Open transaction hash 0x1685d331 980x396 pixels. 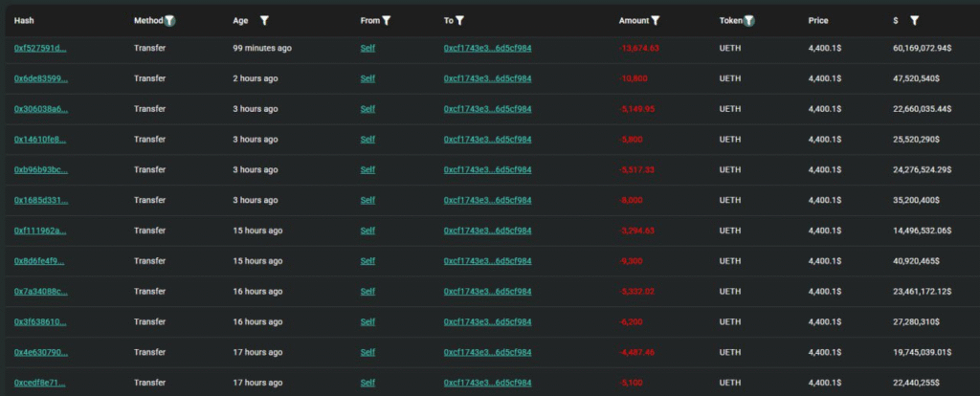pyautogui.click(x=40, y=201)
